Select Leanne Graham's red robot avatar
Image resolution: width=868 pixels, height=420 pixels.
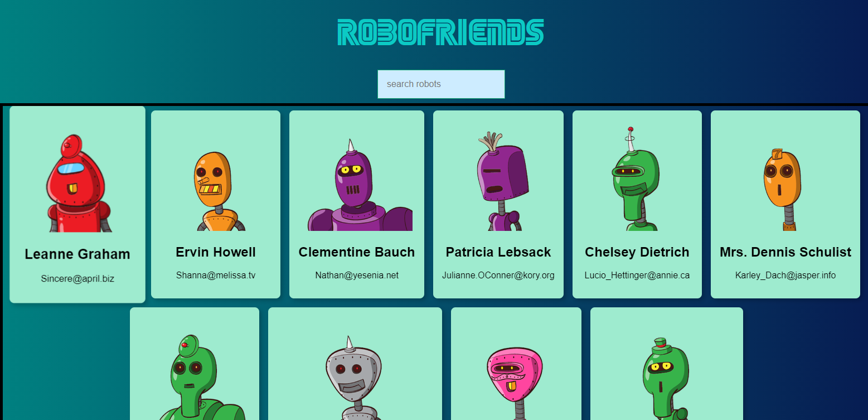[77, 184]
